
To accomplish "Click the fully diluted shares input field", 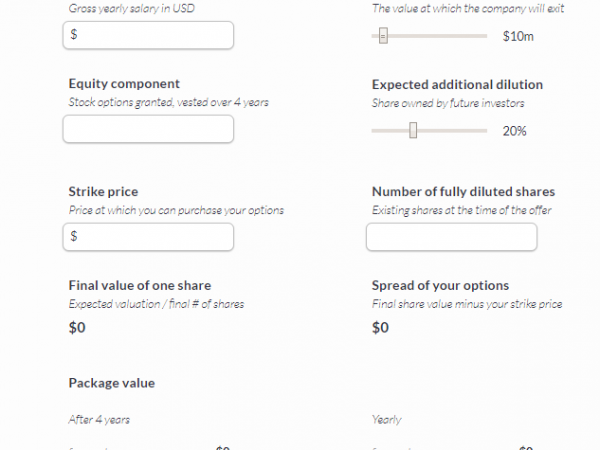I will (451, 237).
